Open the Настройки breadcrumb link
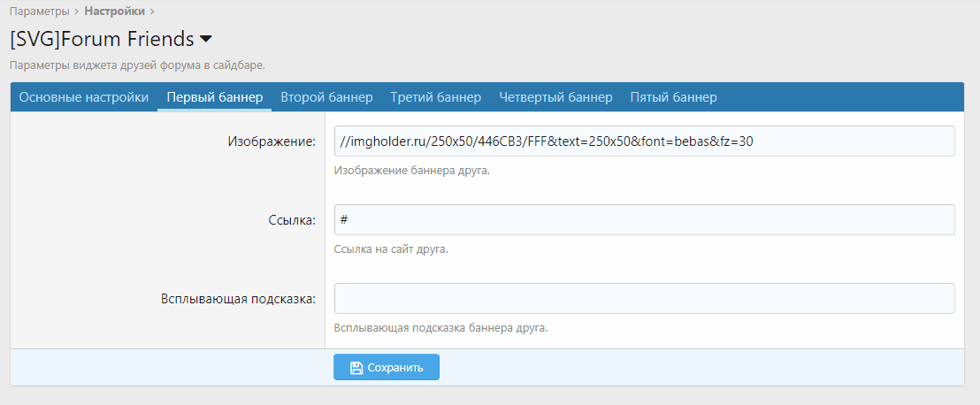Screen dimensions: 980x405 point(115,11)
